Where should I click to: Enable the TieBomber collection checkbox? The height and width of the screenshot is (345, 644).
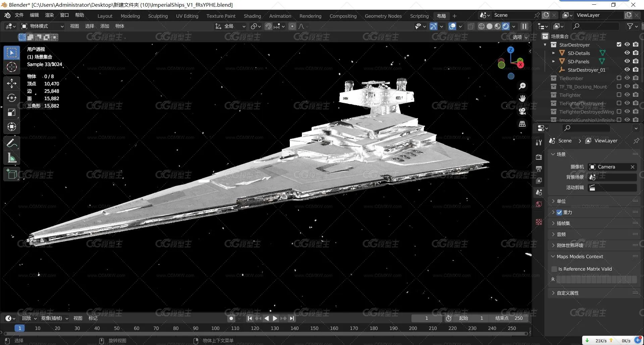point(619,78)
